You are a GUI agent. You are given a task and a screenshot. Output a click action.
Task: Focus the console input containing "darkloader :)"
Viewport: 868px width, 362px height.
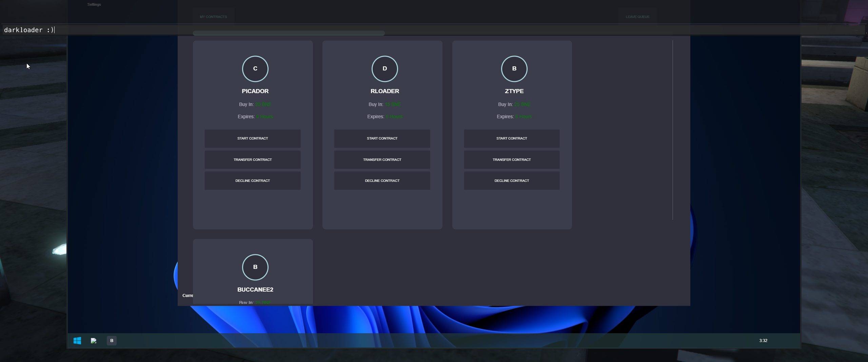(x=434, y=30)
